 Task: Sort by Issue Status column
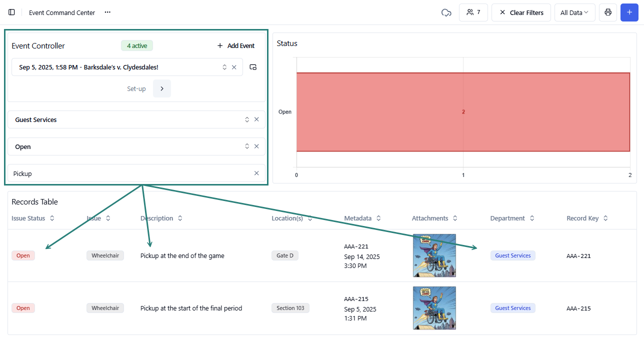point(52,218)
